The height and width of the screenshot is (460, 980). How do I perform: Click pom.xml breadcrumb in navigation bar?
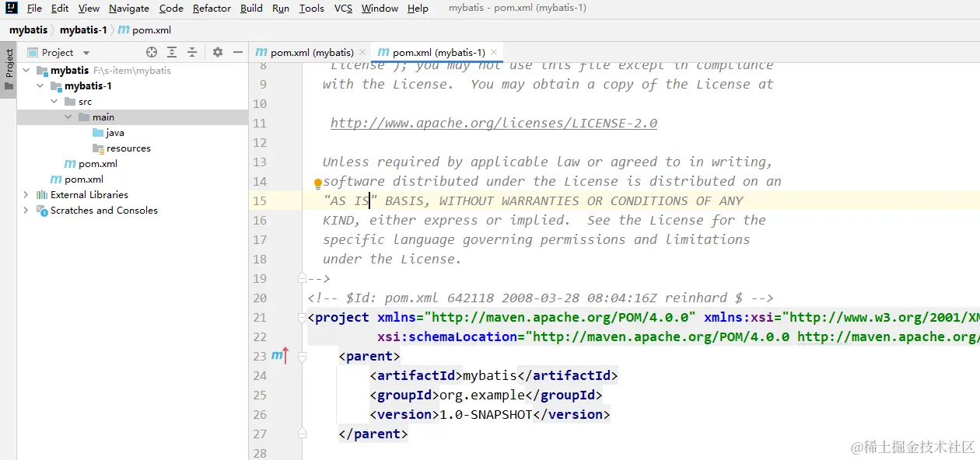tap(145, 30)
